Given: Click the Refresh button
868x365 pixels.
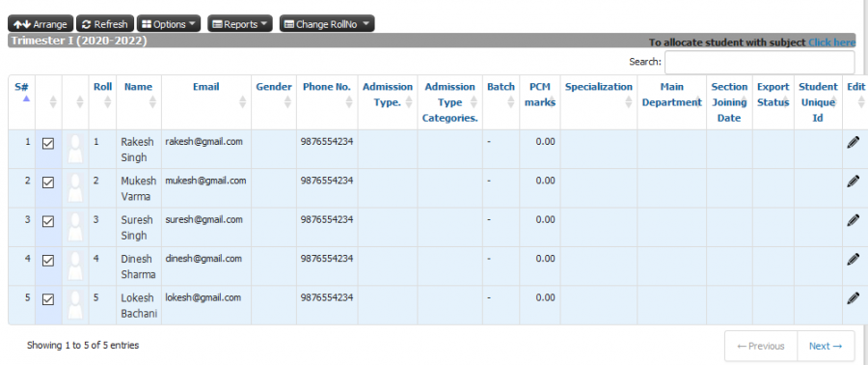Looking at the screenshot, I should coord(104,24).
